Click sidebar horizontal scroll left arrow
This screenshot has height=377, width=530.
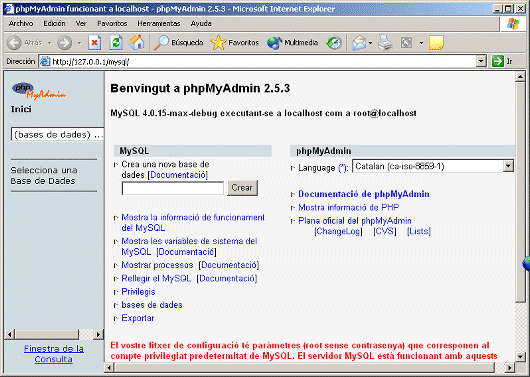(x=9, y=335)
